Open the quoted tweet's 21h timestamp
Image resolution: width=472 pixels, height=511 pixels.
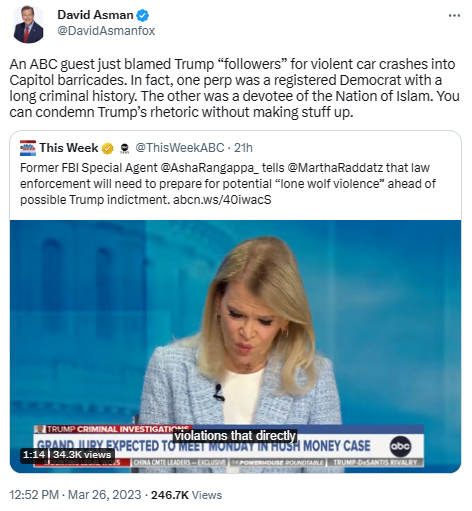tap(243, 148)
